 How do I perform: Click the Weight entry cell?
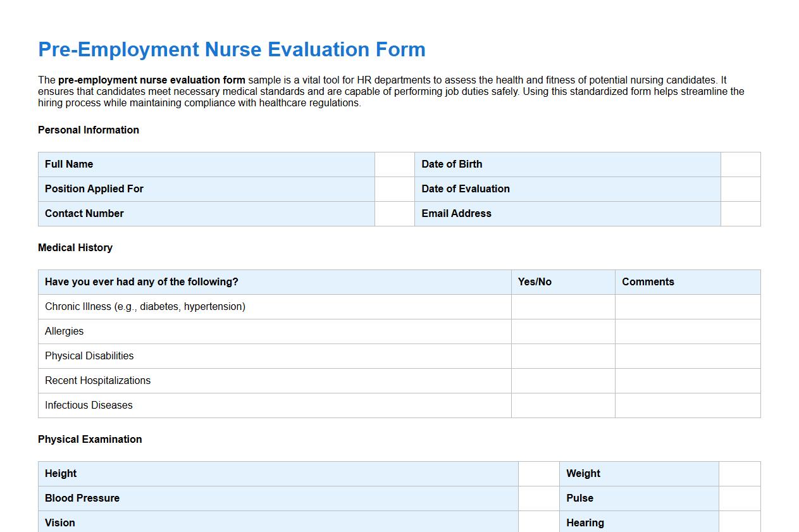pyautogui.click(x=739, y=473)
